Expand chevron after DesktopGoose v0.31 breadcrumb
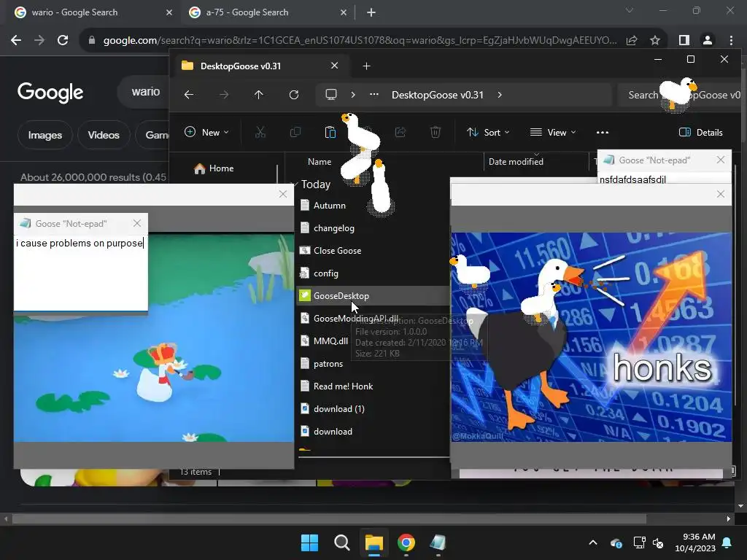 click(x=499, y=95)
